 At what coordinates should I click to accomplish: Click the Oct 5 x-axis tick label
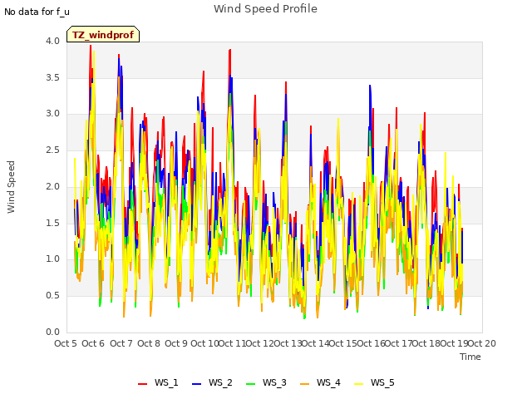tap(66, 343)
